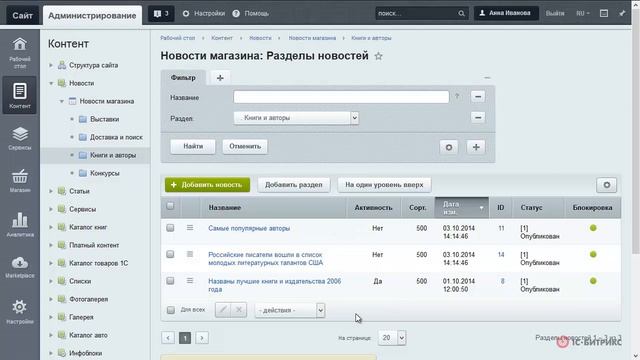Toggle select-all checkbox in table header

[x=170, y=206]
